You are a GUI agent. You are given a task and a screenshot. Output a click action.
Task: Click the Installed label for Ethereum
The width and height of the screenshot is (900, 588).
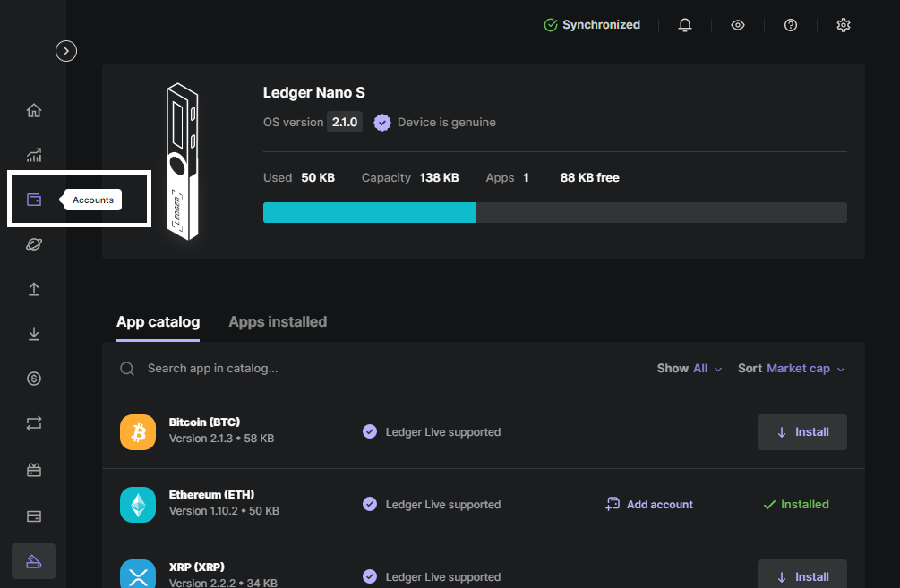coord(796,504)
